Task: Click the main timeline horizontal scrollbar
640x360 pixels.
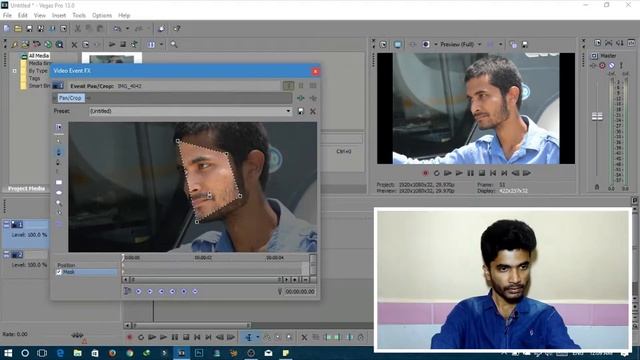Action: pyautogui.click(x=191, y=325)
